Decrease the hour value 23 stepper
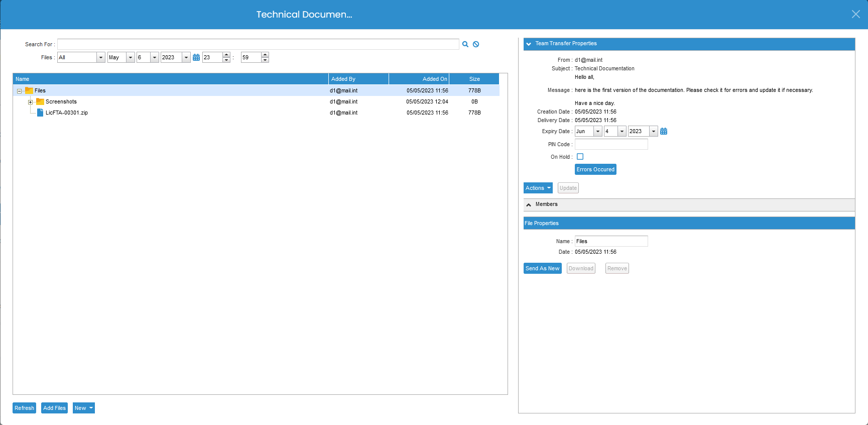The height and width of the screenshot is (425, 868). pos(226,60)
